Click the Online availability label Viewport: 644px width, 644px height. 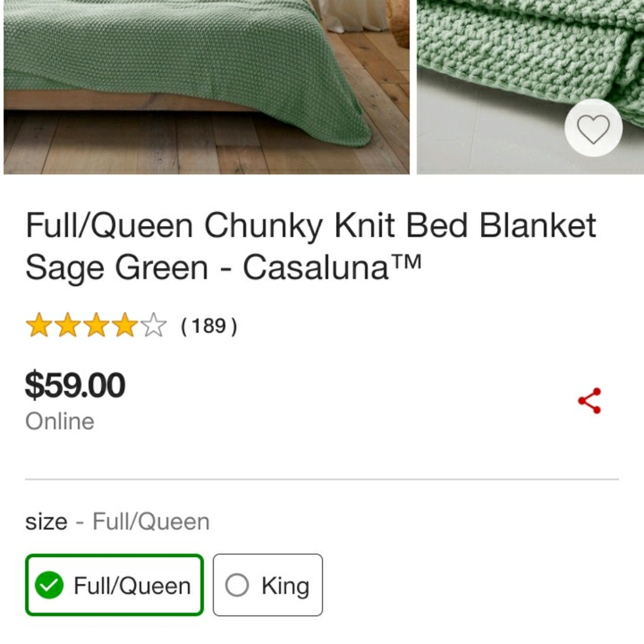(59, 421)
